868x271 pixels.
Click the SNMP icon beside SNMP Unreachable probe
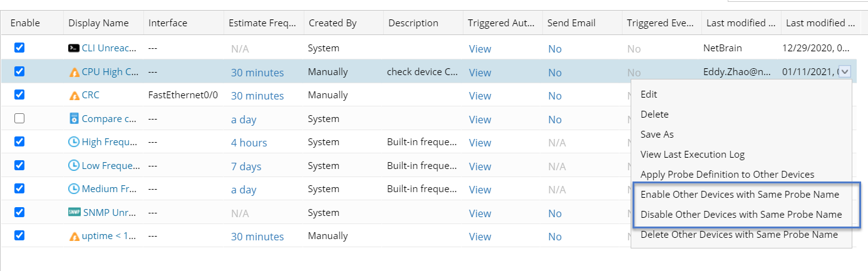coord(74,213)
